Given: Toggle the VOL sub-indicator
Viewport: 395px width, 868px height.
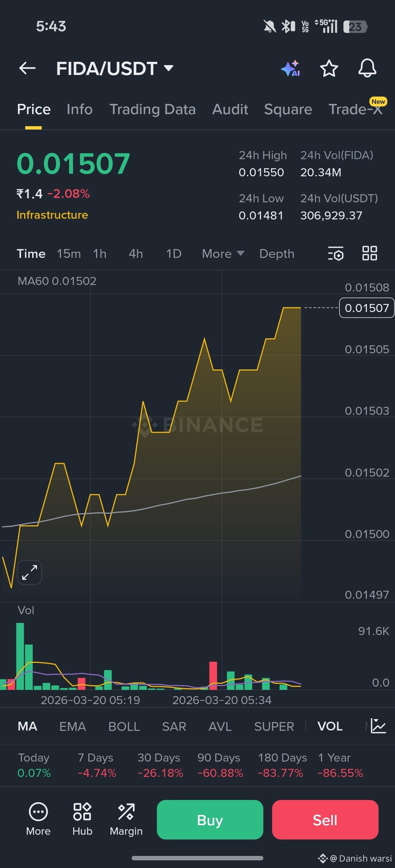Looking at the screenshot, I should click(330, 726).
